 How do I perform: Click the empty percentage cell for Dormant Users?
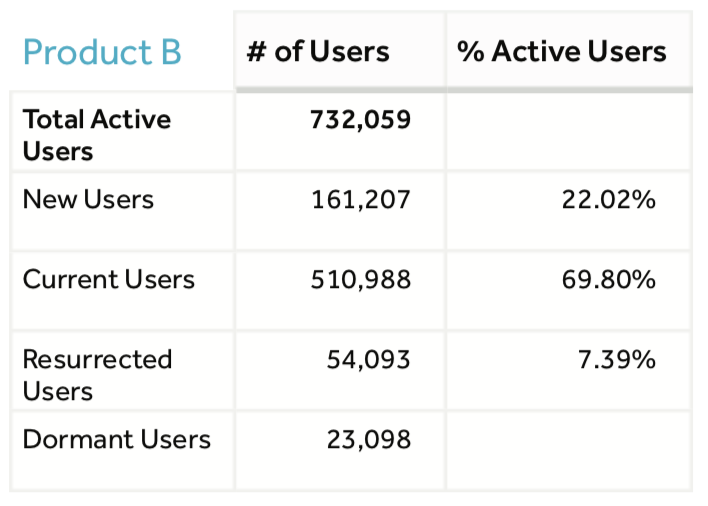[568, 450]
